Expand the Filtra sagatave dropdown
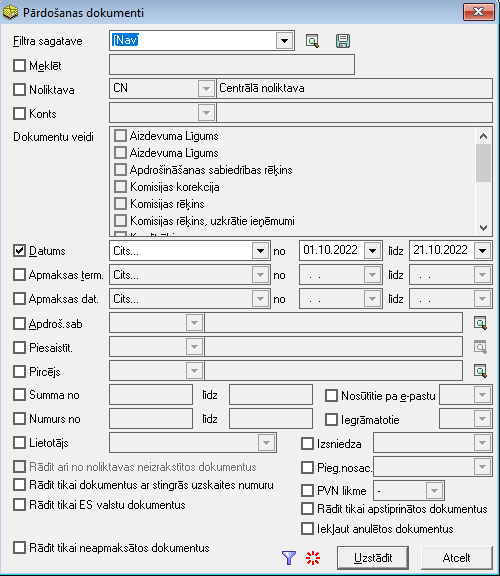 point(284,41)
